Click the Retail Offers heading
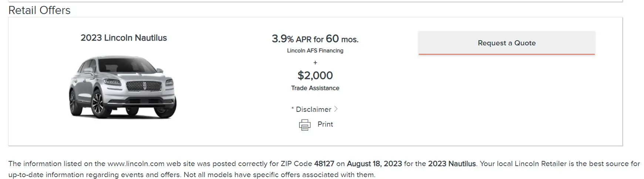The height and width of the screenshot is (179, 644). tap(39, 10)
